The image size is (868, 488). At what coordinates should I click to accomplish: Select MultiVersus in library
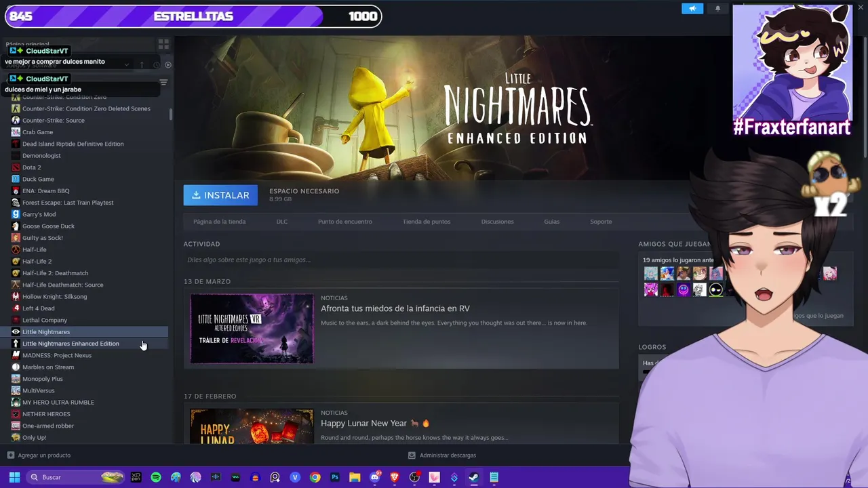39,390
